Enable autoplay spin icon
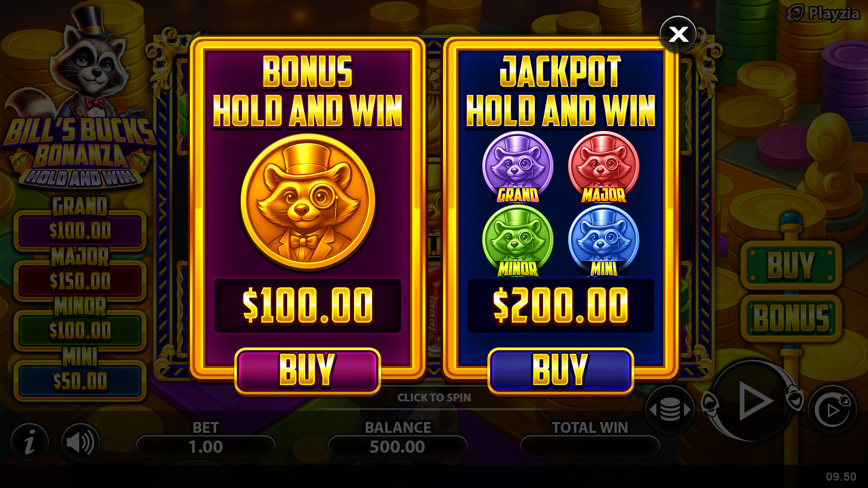The height and width of the screenshot is (488, 868). point(832,409)
